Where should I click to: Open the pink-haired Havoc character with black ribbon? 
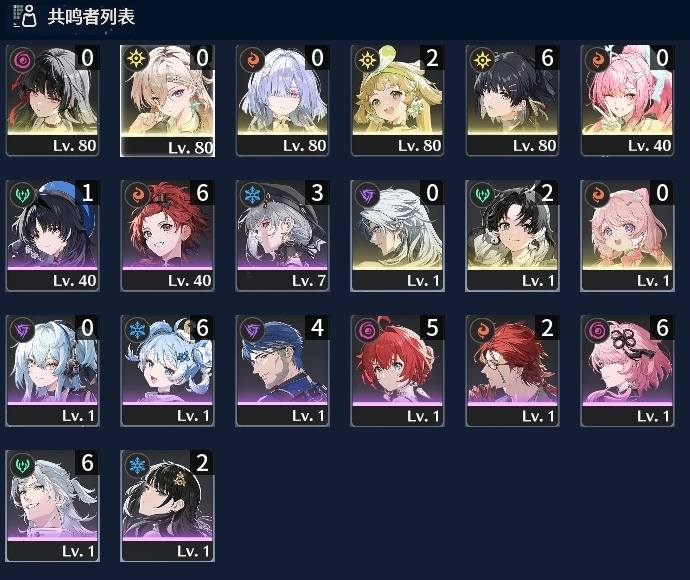pyautogui.click(x=628, y=371)
